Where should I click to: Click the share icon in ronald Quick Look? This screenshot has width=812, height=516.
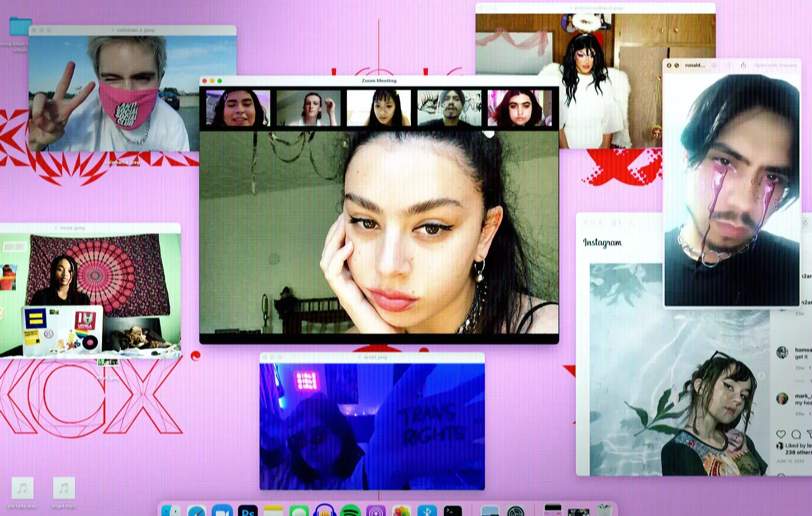pos(743,65)
